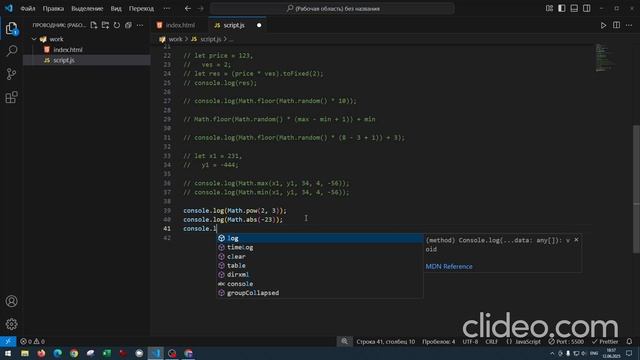Click the Prettier status item
The height and width of the screenshot is (360, 640).
(x=605, y=341)
